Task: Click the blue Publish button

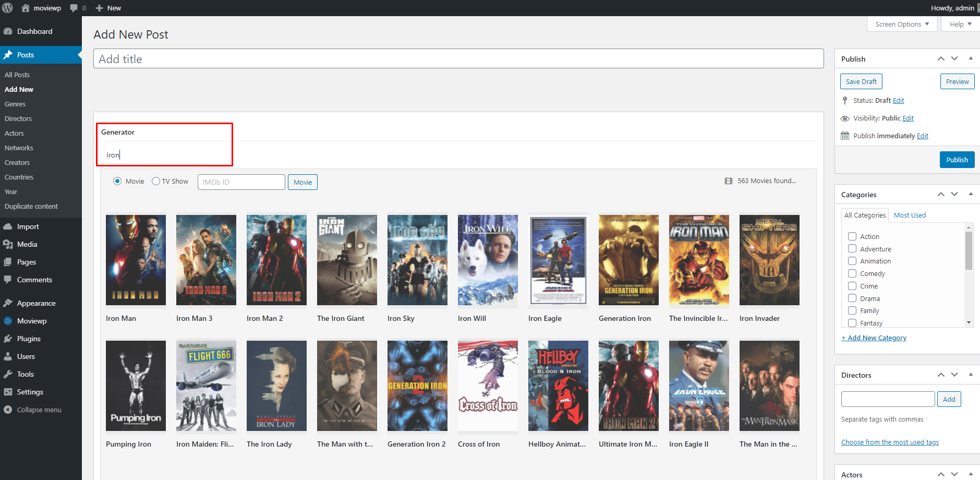Action: tap(957, 160)
